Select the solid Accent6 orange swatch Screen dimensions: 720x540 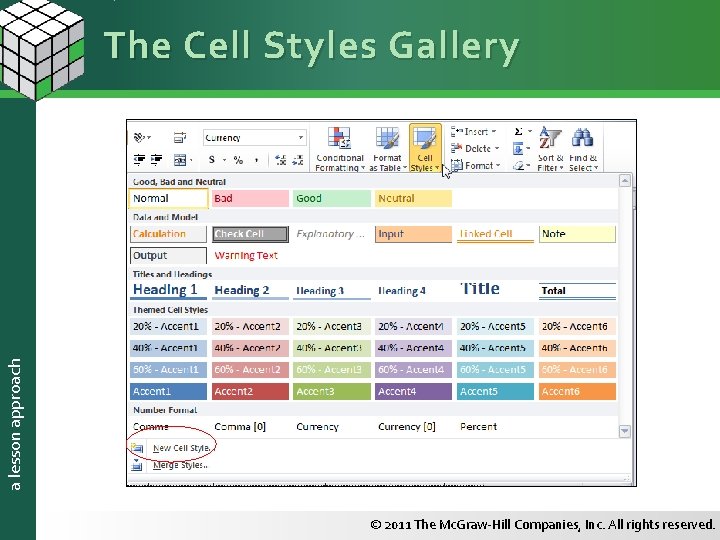[x=577, y=391]
